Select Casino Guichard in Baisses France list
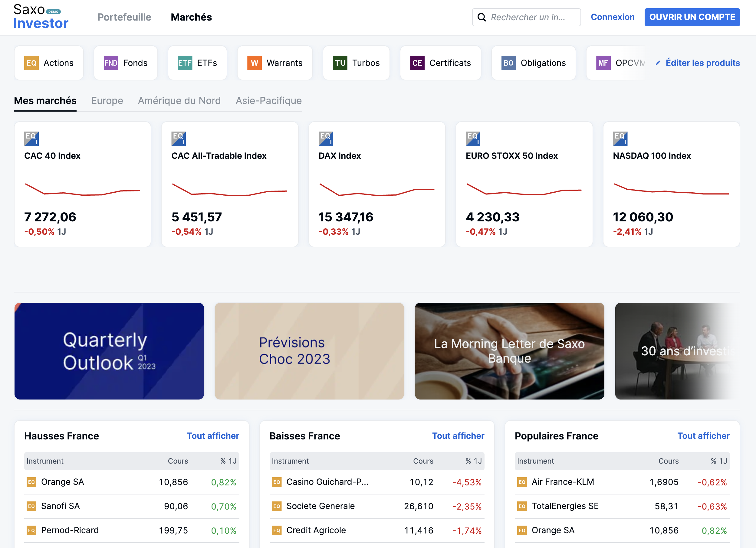Screen dimensions: 756x548 [x=377, y=482]
